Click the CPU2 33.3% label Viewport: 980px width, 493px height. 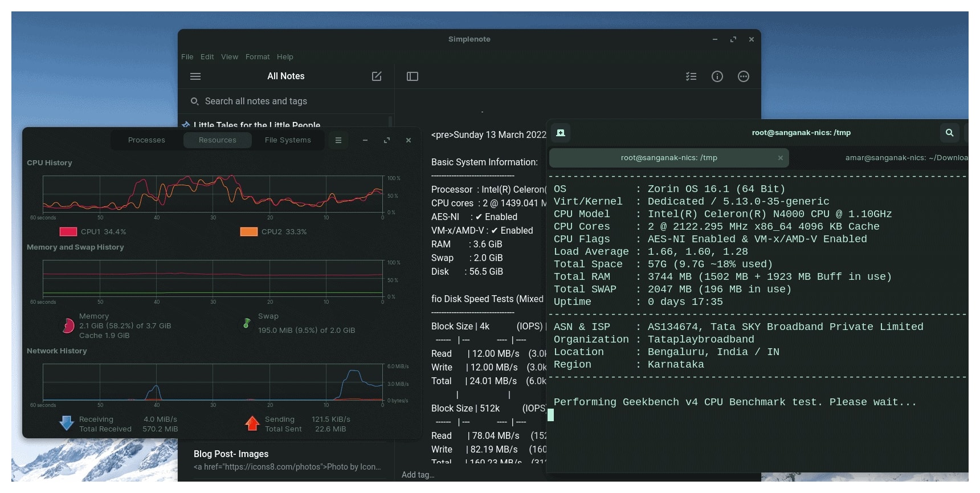pos(284,232)
